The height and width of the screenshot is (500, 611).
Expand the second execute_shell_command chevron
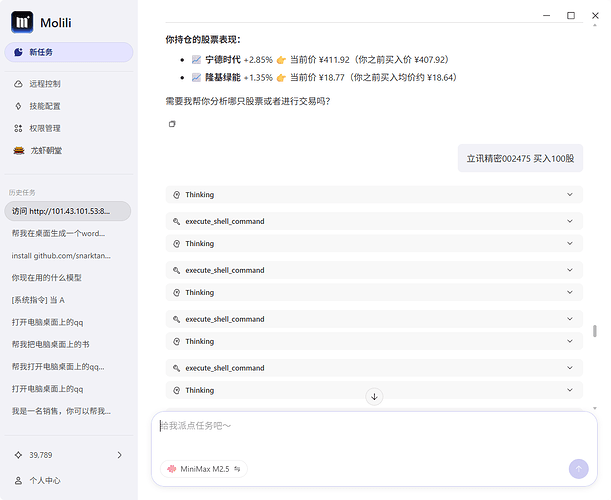570,270
